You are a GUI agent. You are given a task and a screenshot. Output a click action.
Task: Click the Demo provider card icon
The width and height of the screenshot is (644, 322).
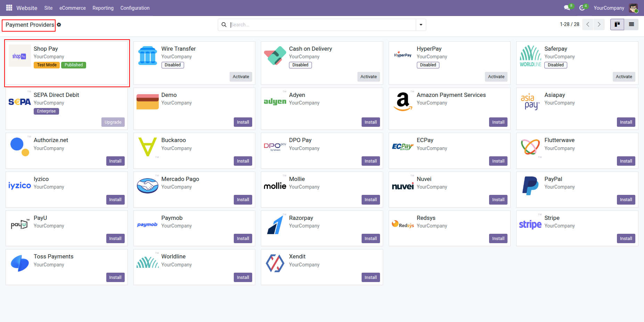click(x=148, y=102)
